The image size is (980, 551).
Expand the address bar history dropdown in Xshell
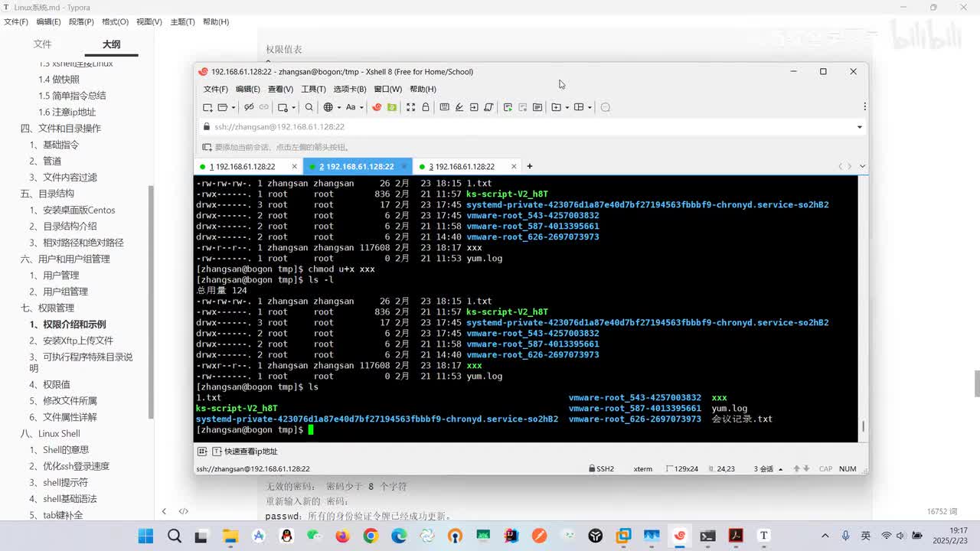click(x=859, y=127)
